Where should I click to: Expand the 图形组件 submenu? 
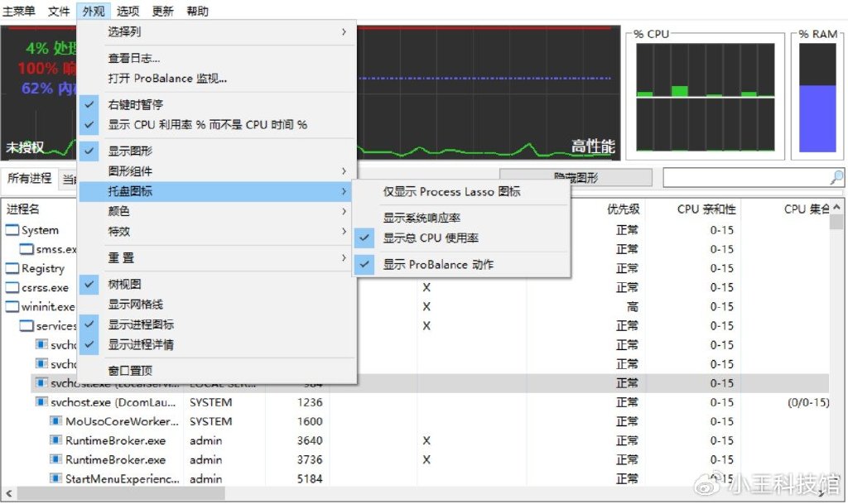tap(217, 171)
